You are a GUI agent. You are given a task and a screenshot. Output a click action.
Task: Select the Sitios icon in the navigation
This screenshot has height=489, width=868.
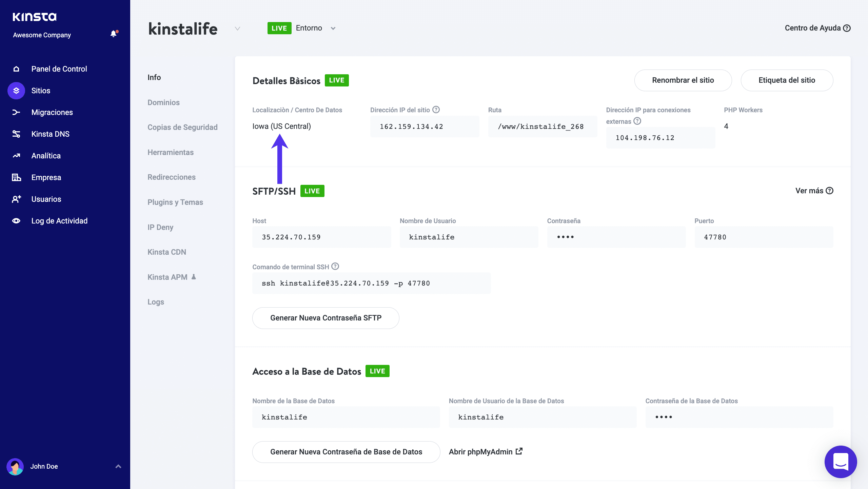[16, 91]
